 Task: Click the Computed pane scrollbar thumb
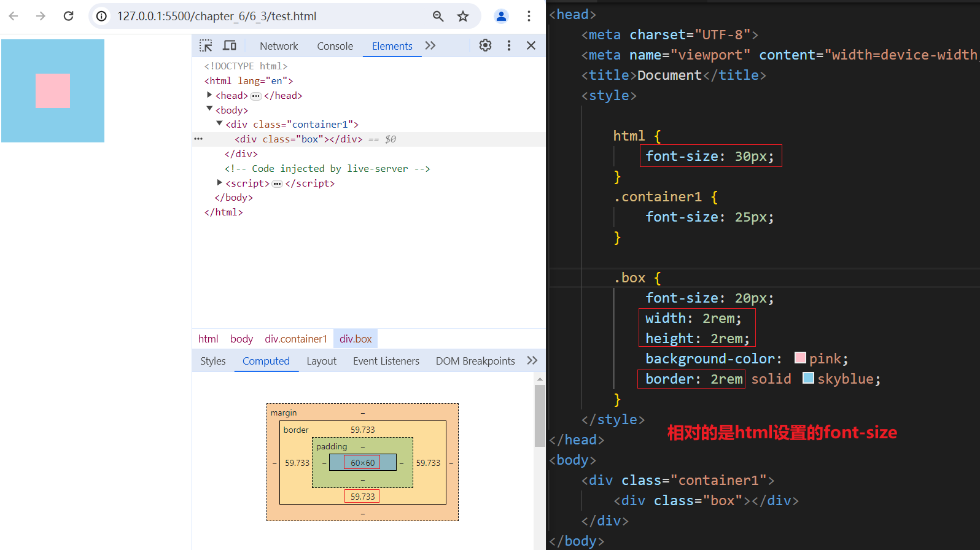(540, 416)
